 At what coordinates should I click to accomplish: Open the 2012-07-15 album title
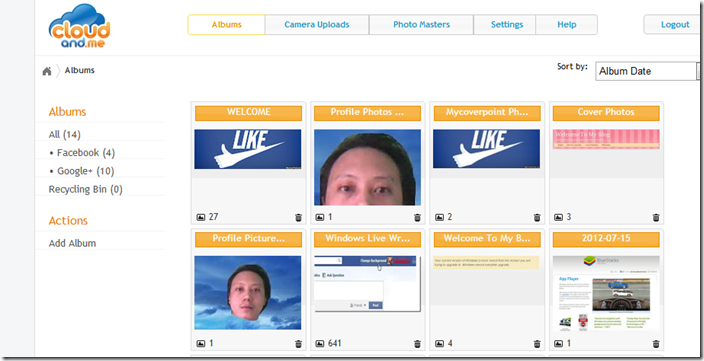[x=606, y=239]
